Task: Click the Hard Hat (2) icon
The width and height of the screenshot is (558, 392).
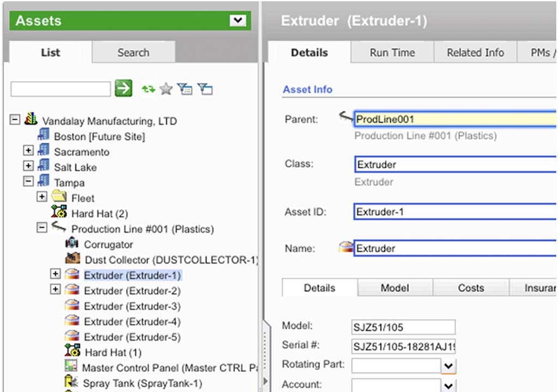Action: click(x=59, y=213)
